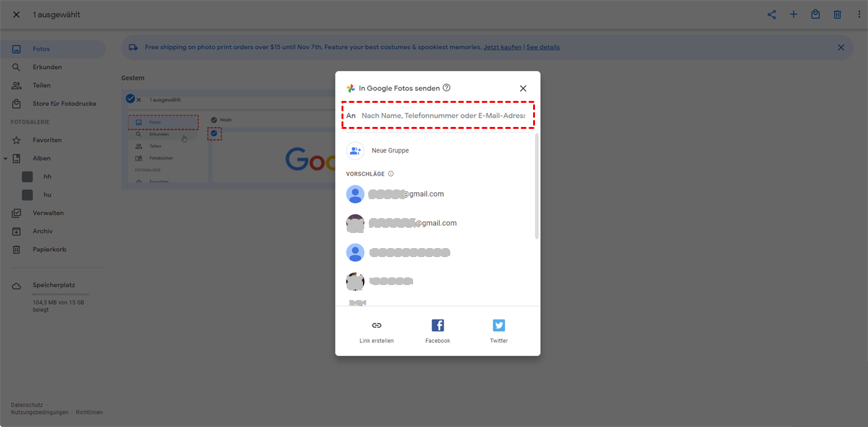Toggle the blue checkmark on the selected photo
The height and width of the screenshot is (427, 868).
(x=130, y=99)
